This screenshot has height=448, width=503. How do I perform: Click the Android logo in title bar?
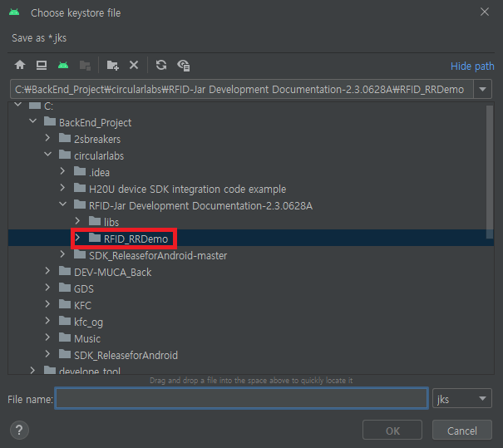pos(14,12)
